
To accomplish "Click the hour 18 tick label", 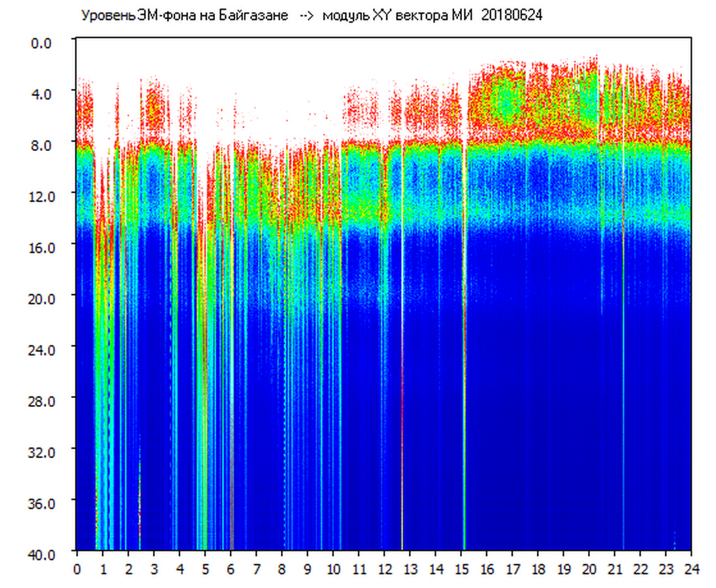I will [x=538, y=569].
